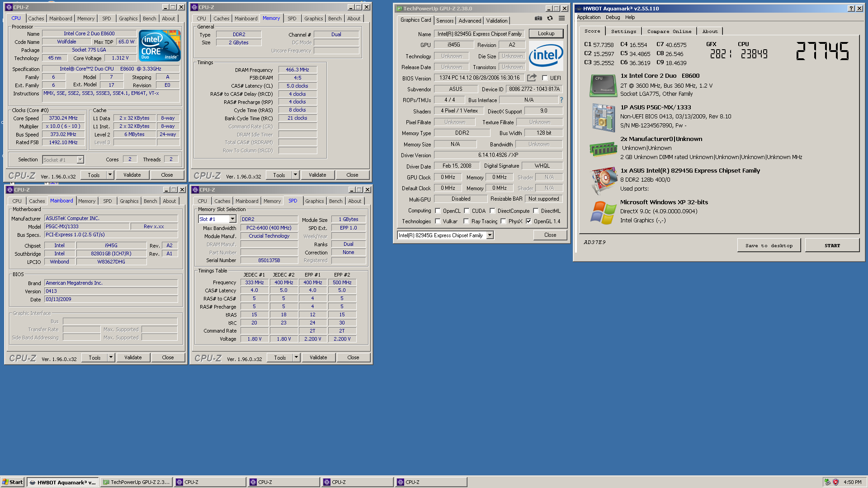Expand Tools dropdown arrow in CPU-Z CPU window
This screenshot has width=868, height=488.
[110, 175]
